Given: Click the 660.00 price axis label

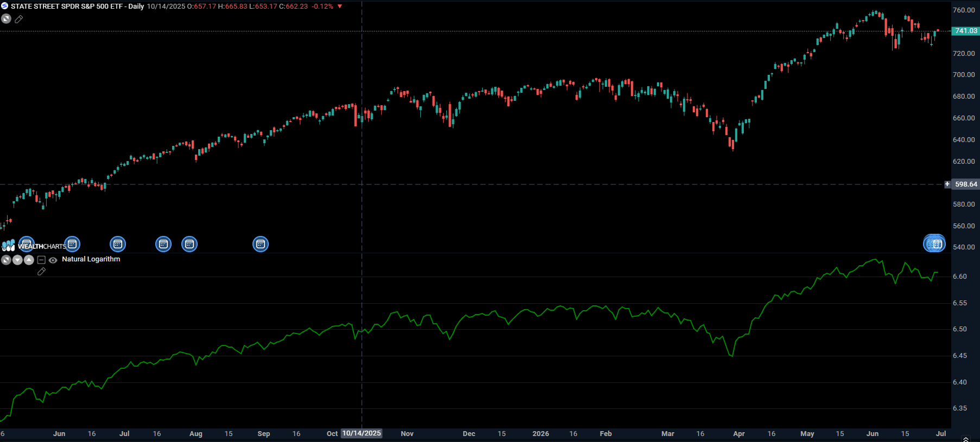Looking at the screenshot, I should point(964,118).
